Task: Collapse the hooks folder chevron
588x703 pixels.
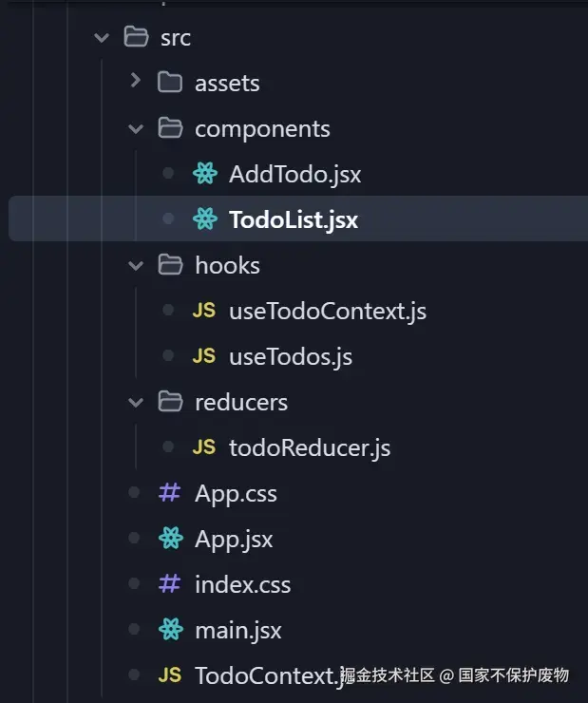Action: (x=136, y=265)
